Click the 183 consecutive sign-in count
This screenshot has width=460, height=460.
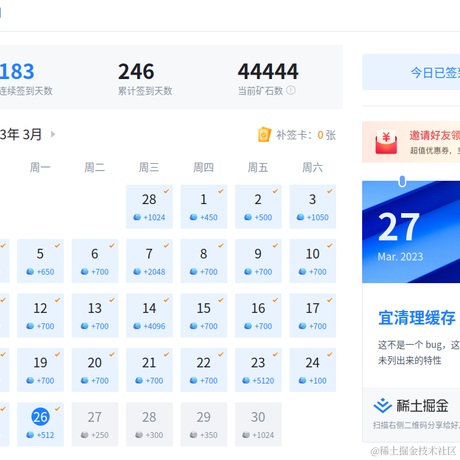pos(17,71)
